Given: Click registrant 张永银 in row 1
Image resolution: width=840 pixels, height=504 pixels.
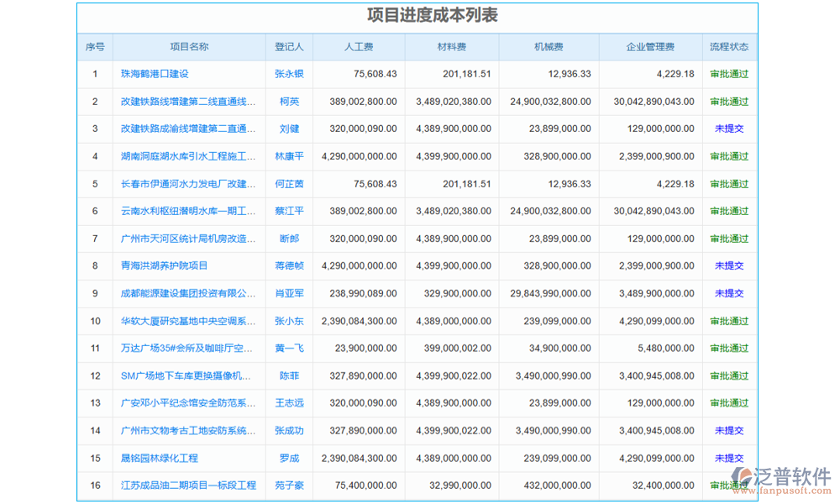Looking at the screenshot, I should (x=289, y=74).
